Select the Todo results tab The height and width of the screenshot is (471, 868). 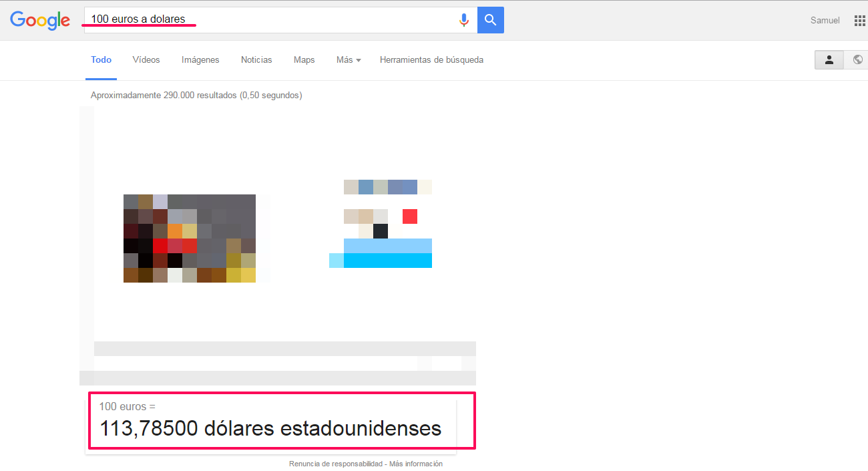point(101,60)
